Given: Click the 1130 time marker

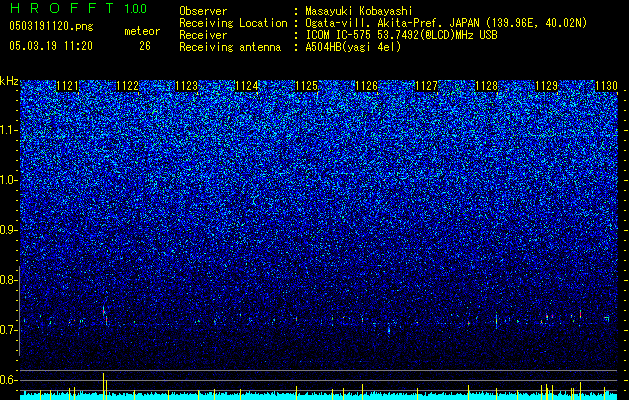Looking at the screenshot, I should pos(606,86).
